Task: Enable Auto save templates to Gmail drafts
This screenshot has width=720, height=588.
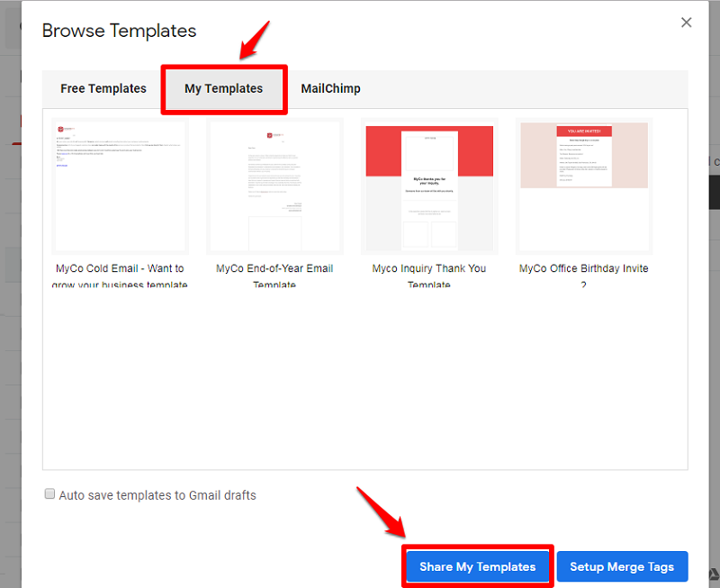Action: point(49,494)
